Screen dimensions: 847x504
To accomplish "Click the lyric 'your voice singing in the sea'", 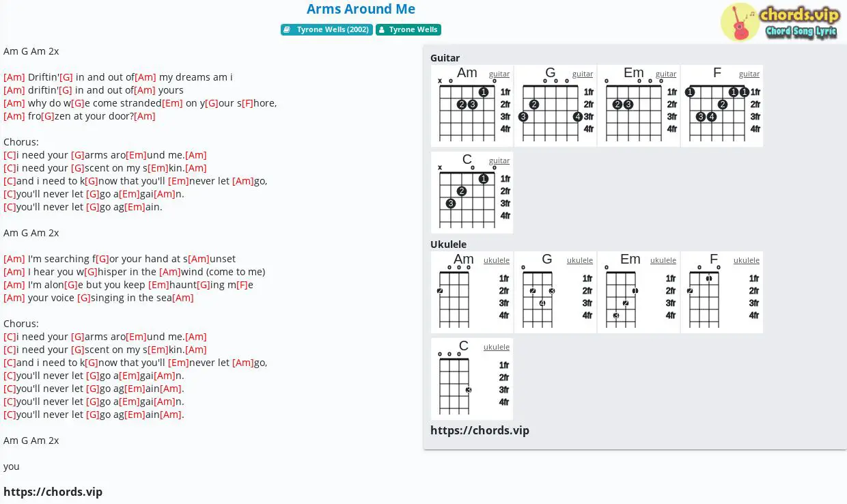I will point(98,298).
